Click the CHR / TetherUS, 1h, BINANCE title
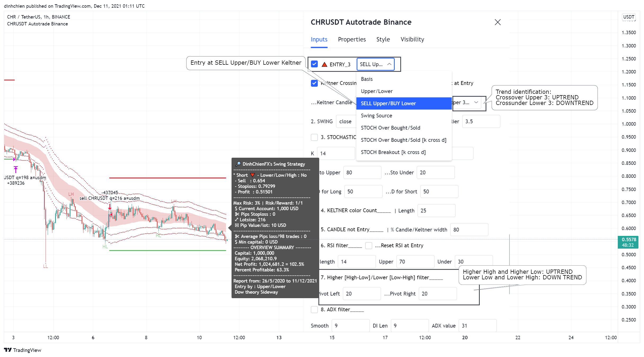This screenshot has width=644, height=357. pos(38,17)
